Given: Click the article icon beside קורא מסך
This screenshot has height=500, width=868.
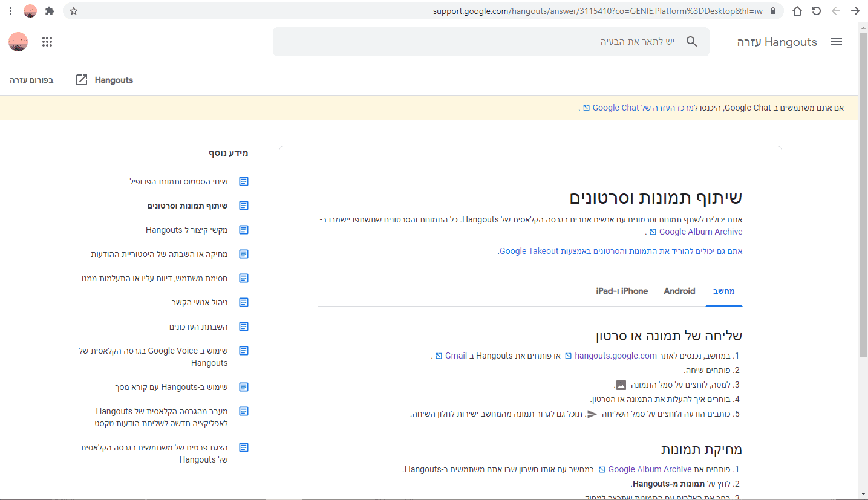Looking at the screenshot, I should coord(244,387).
